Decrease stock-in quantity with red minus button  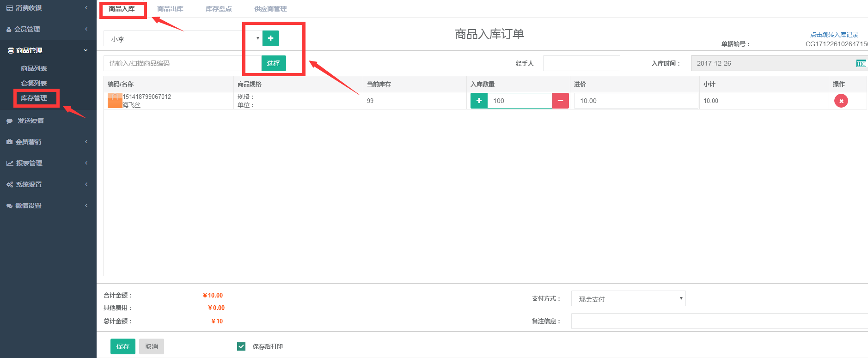coord(560,101)
